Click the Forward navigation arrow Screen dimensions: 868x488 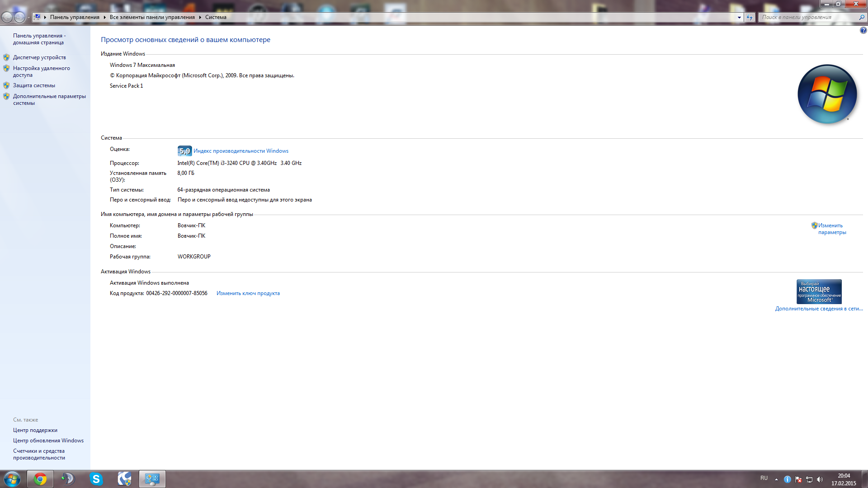(x=19, y=17)
